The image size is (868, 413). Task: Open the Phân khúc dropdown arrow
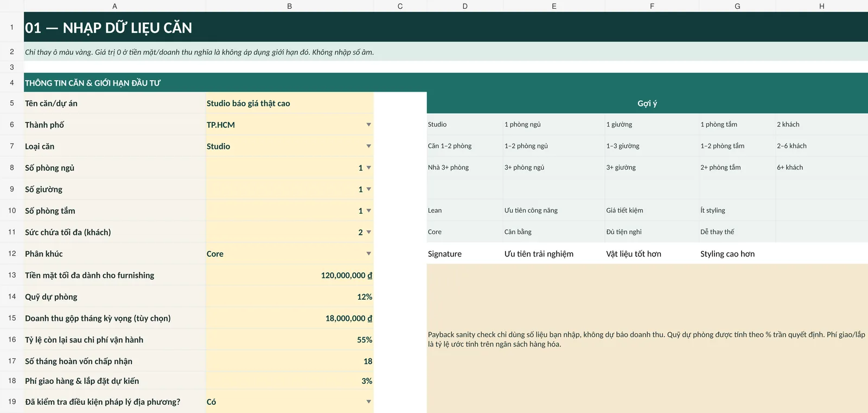point(368,254)
